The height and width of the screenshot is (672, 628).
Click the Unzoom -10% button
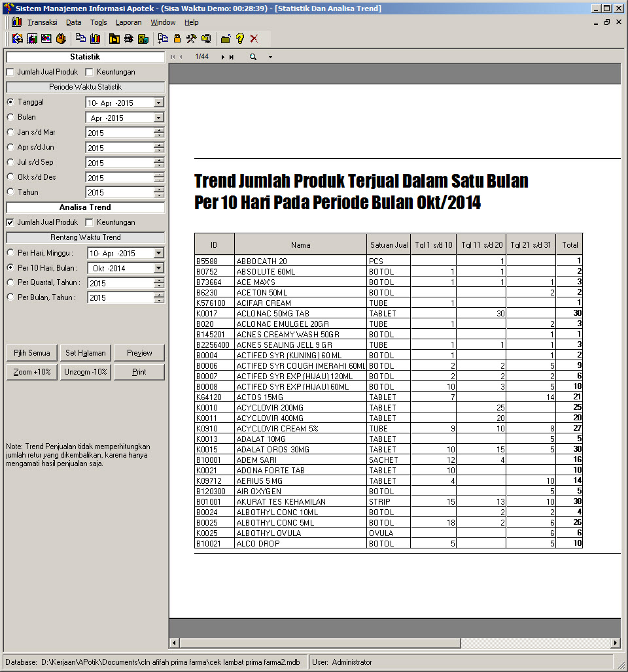(85, 372)
